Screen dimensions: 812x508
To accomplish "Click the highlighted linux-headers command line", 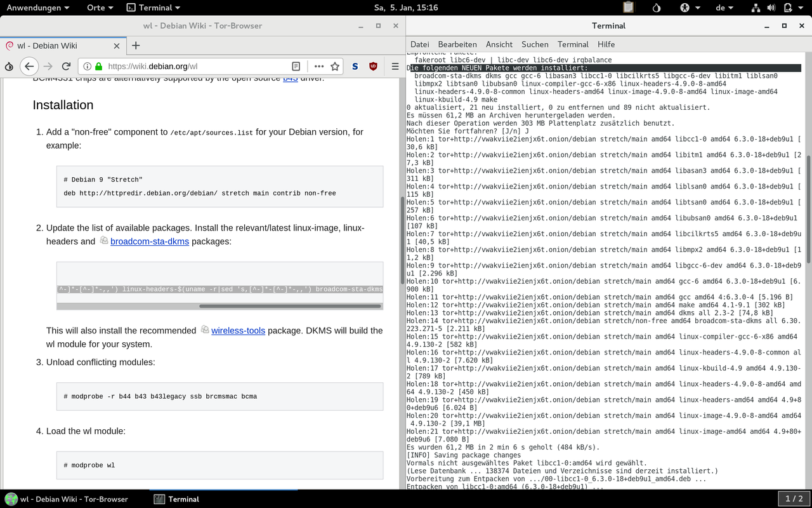I will 219,289.
